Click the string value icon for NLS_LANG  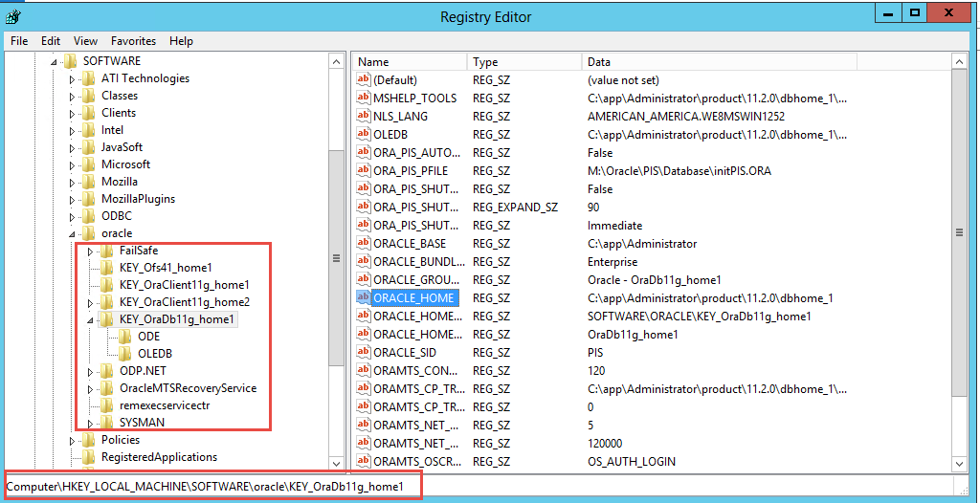363,116
